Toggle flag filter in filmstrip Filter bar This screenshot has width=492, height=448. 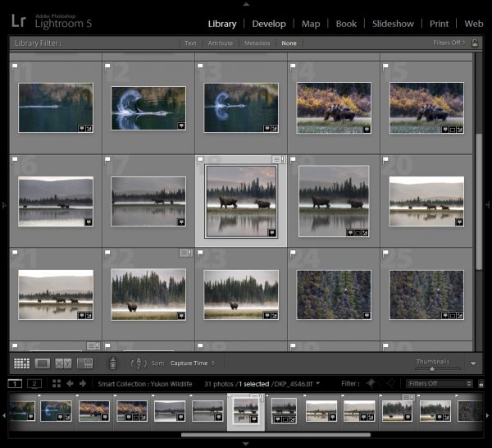(371, 383)
